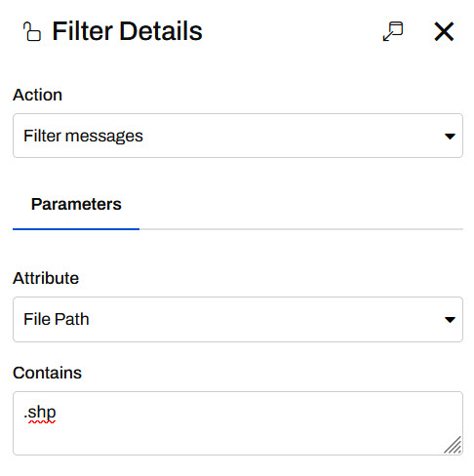This screenshot has height=476, width=474.
Task: Place cursor on the .shp text
Action: click(x=40, y=413)
